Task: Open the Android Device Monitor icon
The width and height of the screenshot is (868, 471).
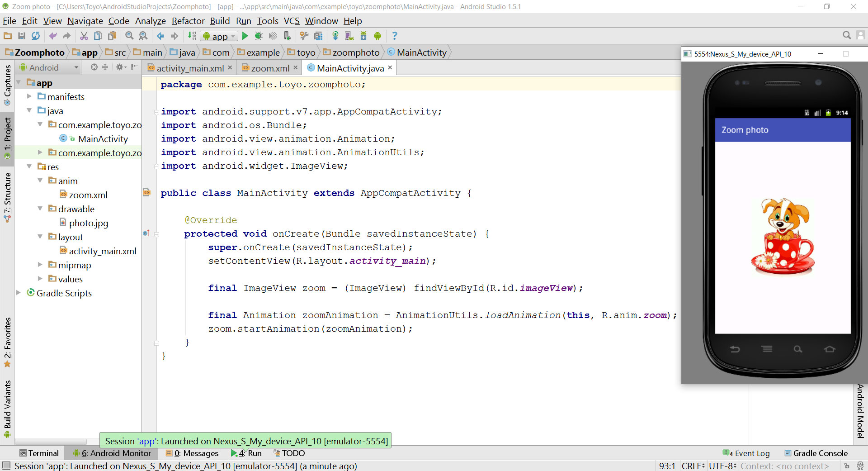Action: tap(377, 36)
